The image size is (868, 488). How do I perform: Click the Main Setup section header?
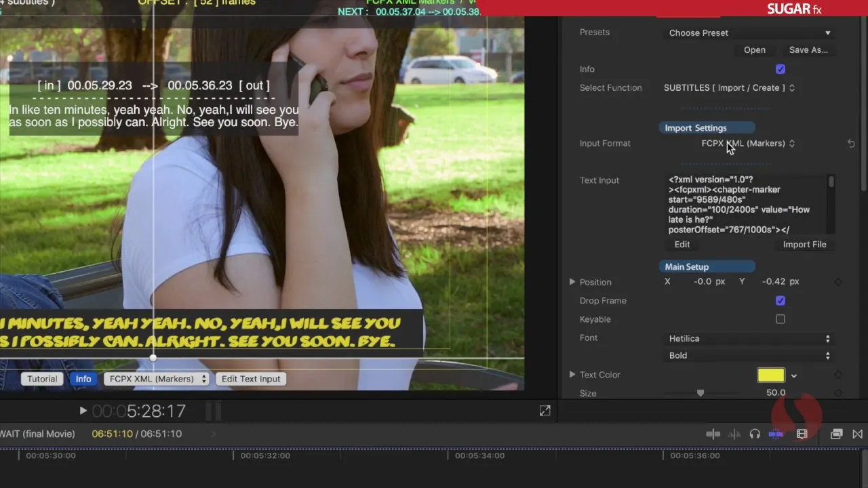pyautogui.click(x=707, y=267)
